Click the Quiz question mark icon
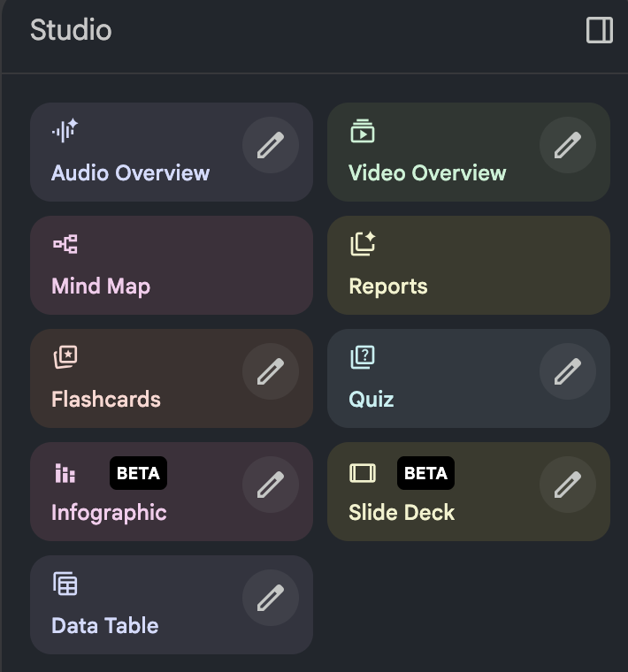This screenshot has height=672, width=628. [363, 356]
